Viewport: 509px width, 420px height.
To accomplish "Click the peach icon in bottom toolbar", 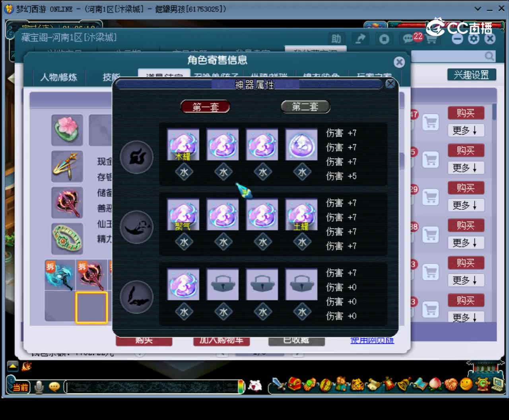I will click(435, 384).
